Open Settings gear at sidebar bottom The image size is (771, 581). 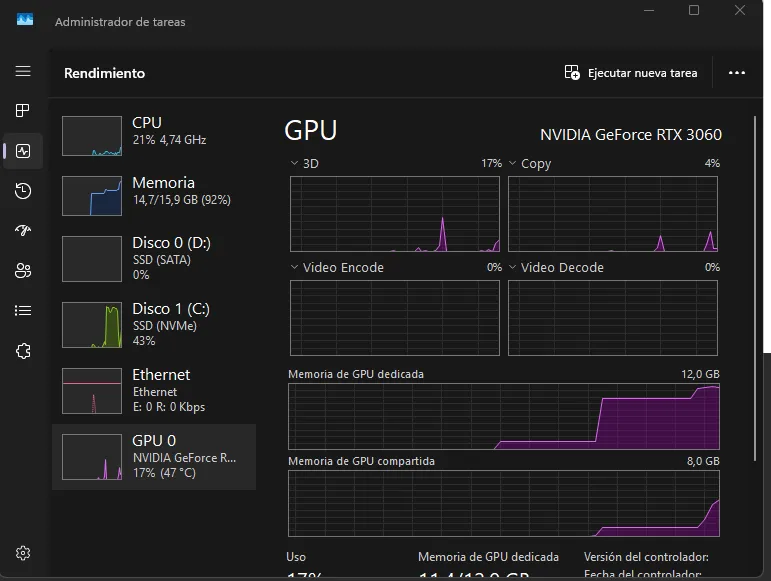(x=23, y=553)
